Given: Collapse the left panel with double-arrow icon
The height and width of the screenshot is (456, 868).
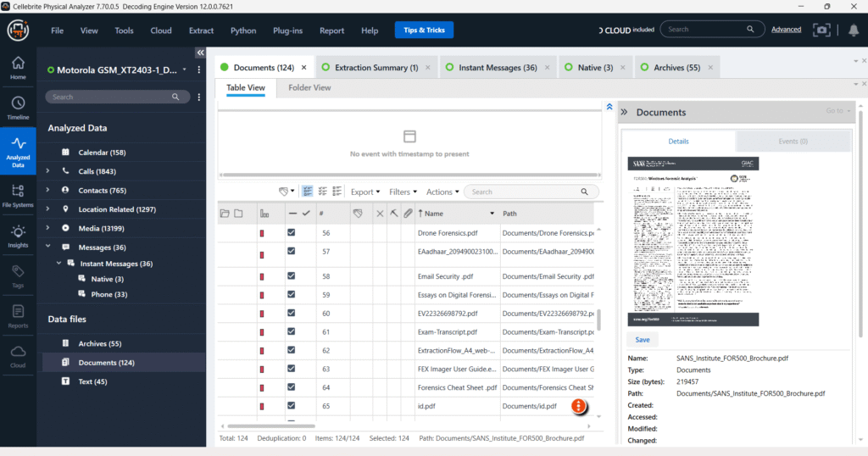Looking at the screenshot, I should point(200,53).
